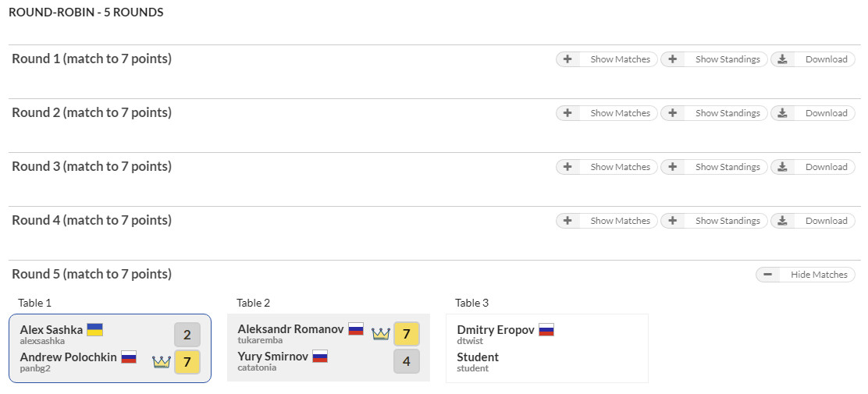
Task: Collapse Round 5 with Hide Matches
Action: (x=806, y=275)
